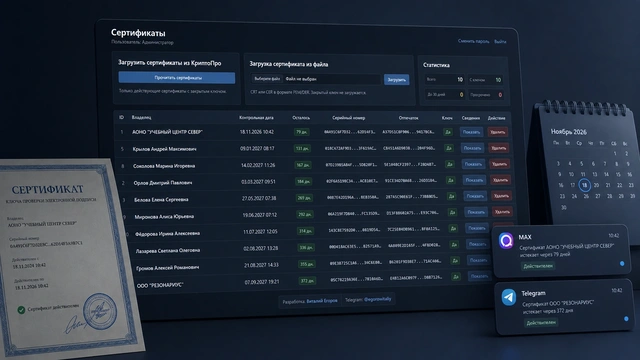Screen dimensions: 640x360
Task: Click Удалить for Соколова Марина Игоревна
Action: point(499,164)
